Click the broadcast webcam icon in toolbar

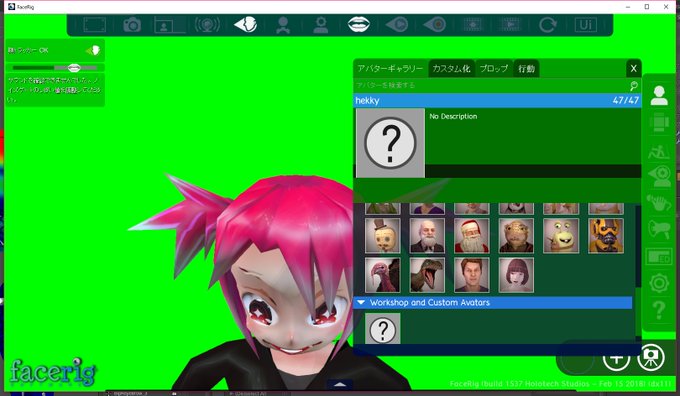pos(207,25)
